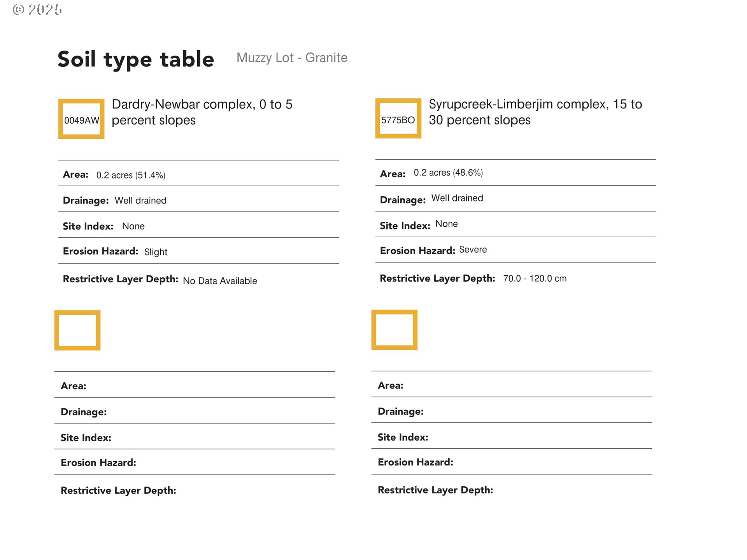
Task: Click the Syrupcreek-Limberjim complex title
Action: (x=535, y=112)
